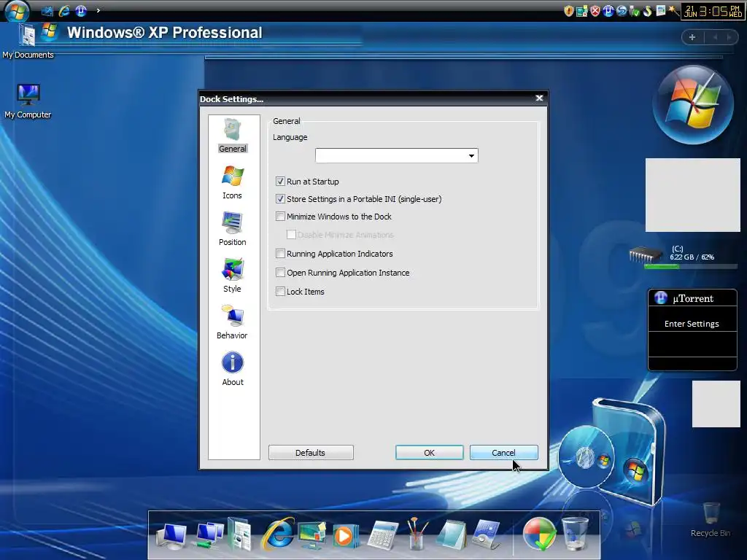Image resolution: width=747 pixels, height=560 pixels.
Task: Cancel the Dock Settings dialog
Action: tap(503, 453)
